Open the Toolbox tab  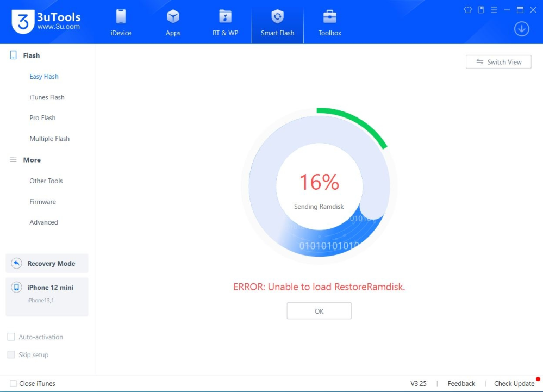pyautogui.click(x=330, y=22)
